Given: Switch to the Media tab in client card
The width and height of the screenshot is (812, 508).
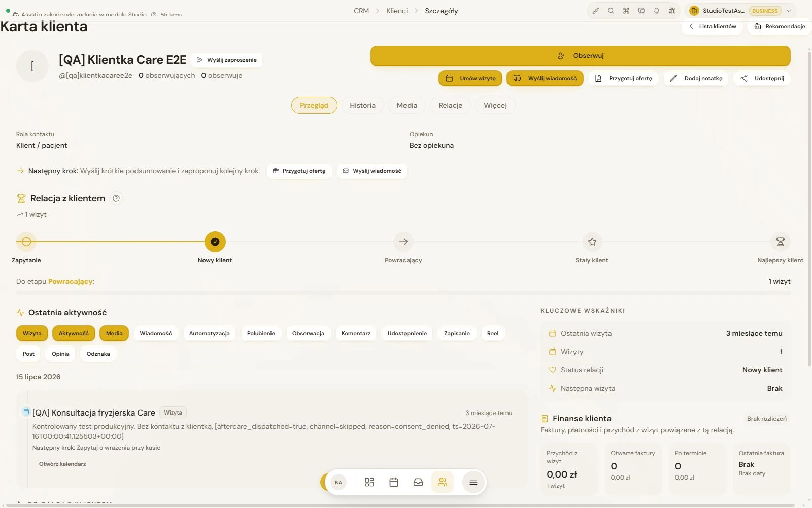Looking at the screenshot, I should pos(407,105).
